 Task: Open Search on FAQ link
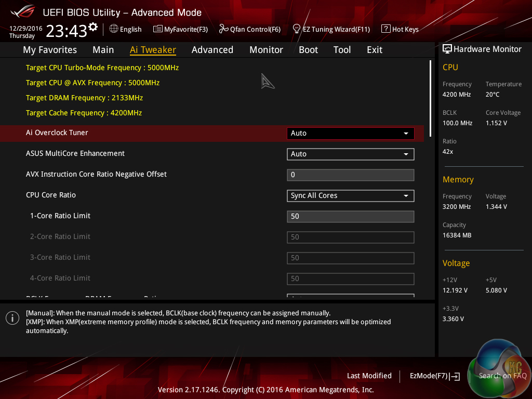click(x=502, y=376)
